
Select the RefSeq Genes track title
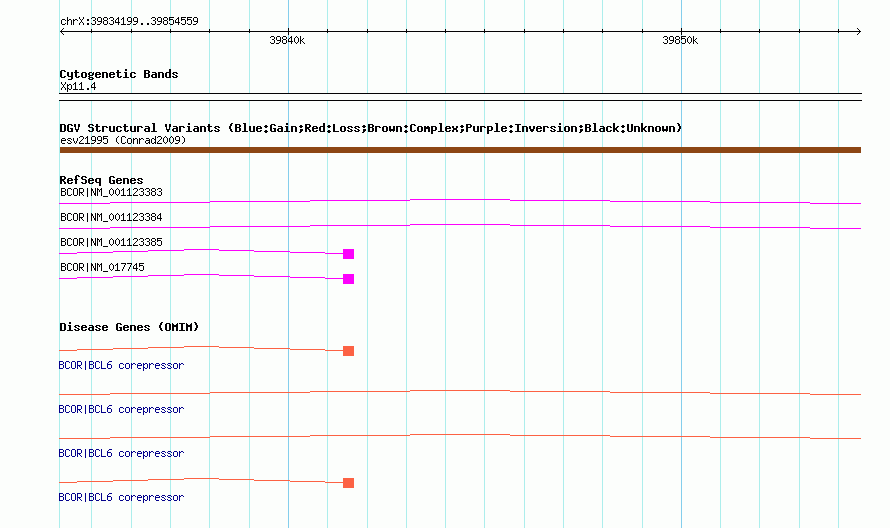101,180
